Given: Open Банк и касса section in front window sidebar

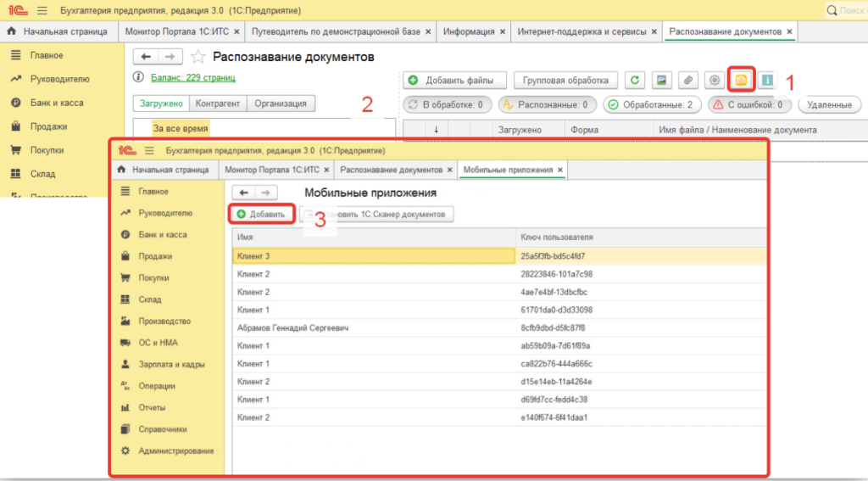Looking at the screenshot, I should [x=162, y=234].
